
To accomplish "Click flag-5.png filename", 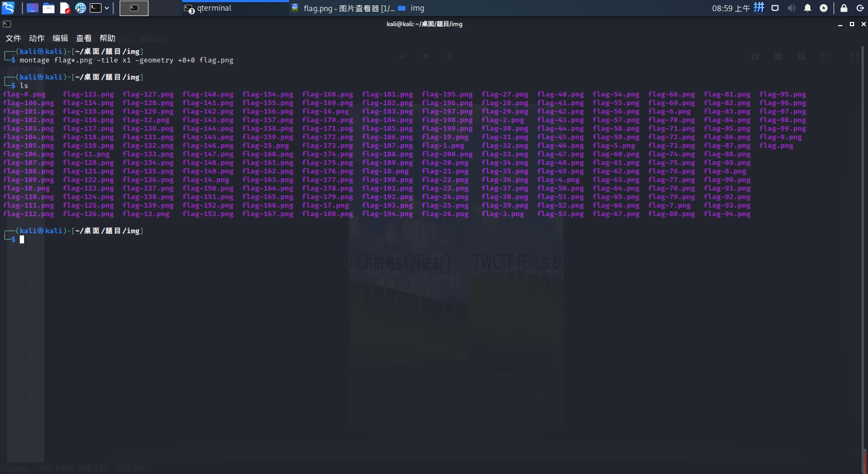I will coord(614,146).
